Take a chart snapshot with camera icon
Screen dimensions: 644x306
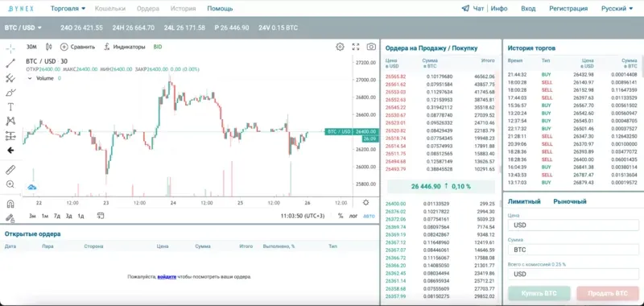pos(371,47)
